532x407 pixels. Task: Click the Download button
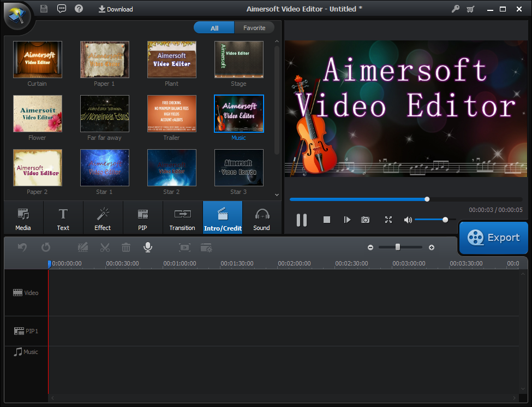click(x=115, y=9)
